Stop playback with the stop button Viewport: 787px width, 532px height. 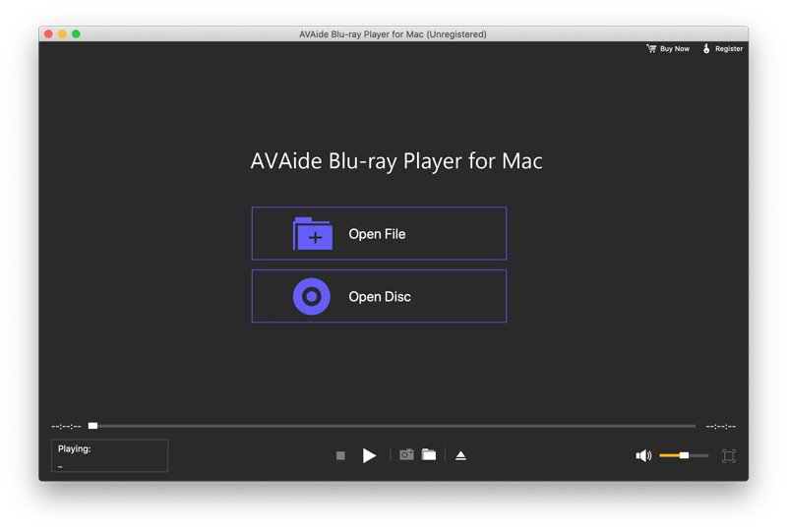340,455
